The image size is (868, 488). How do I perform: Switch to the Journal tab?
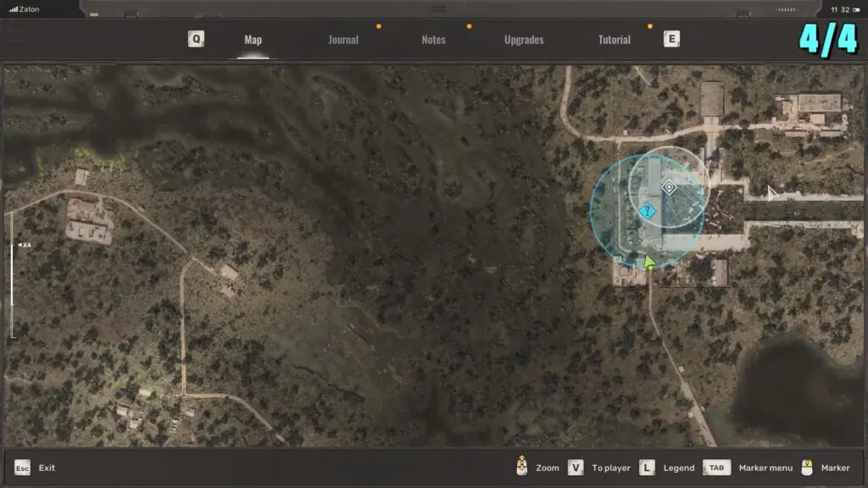coord(343,40)
